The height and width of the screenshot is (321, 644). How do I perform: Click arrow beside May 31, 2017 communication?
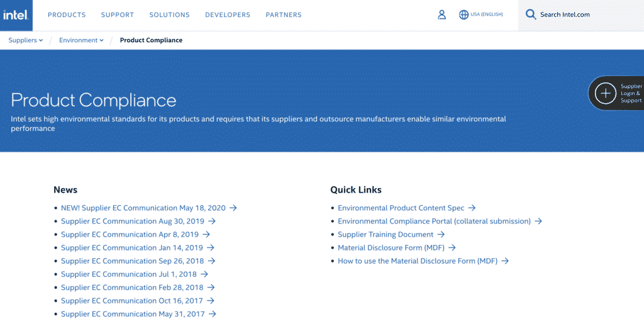[x=212, y=313]
